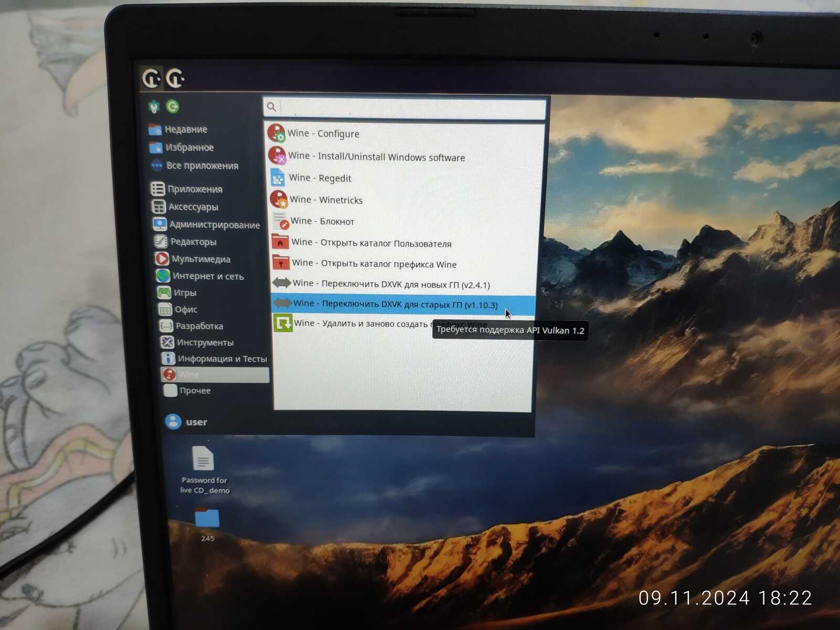This screenshot has width=840, height=630.
Task: Click the Разработка category icon
Action: [166, 325]
